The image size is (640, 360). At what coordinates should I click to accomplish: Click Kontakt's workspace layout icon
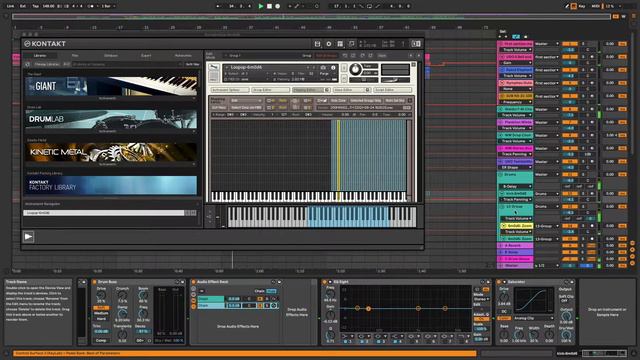point(340,44)
